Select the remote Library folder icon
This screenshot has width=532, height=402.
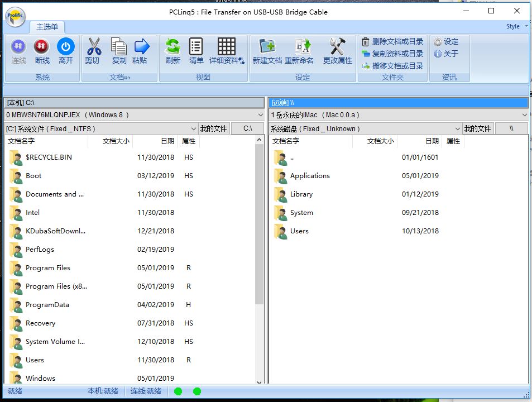[281, 194]
